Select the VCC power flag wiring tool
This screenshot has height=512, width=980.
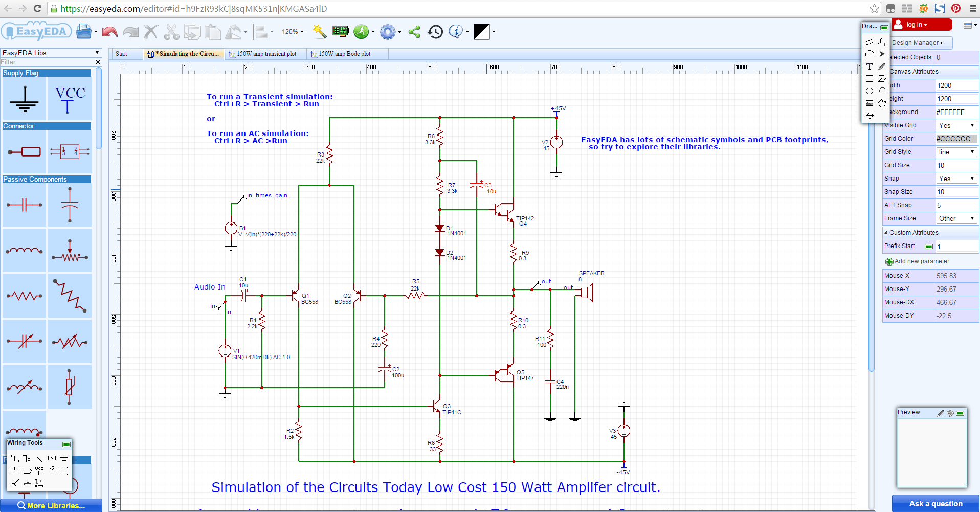pos(39,471)
